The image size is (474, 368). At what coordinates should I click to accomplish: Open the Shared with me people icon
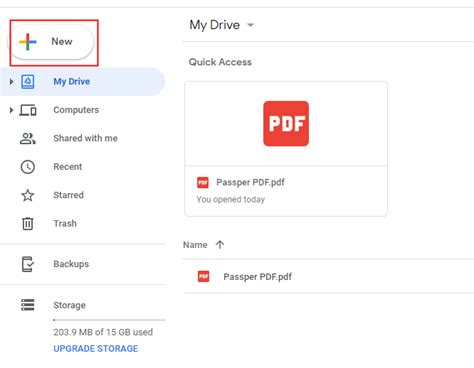pyautogui.click(x=28, y=138)
